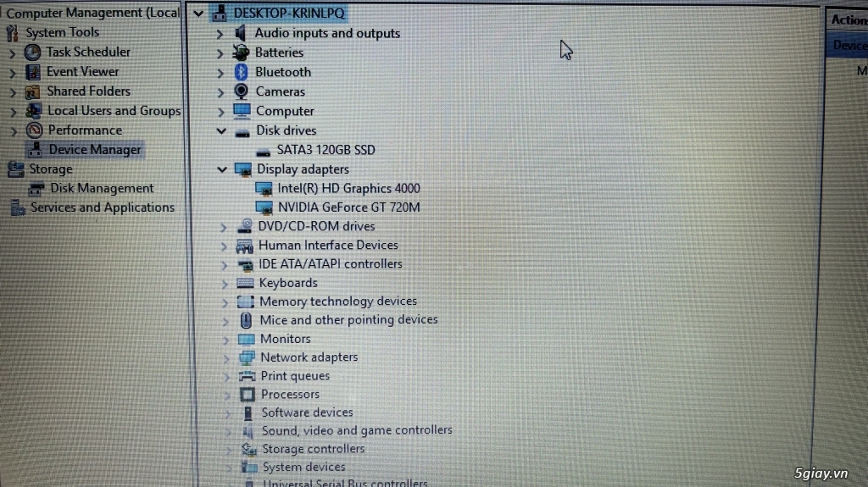Select the System devices category

[x=303, y=467]
